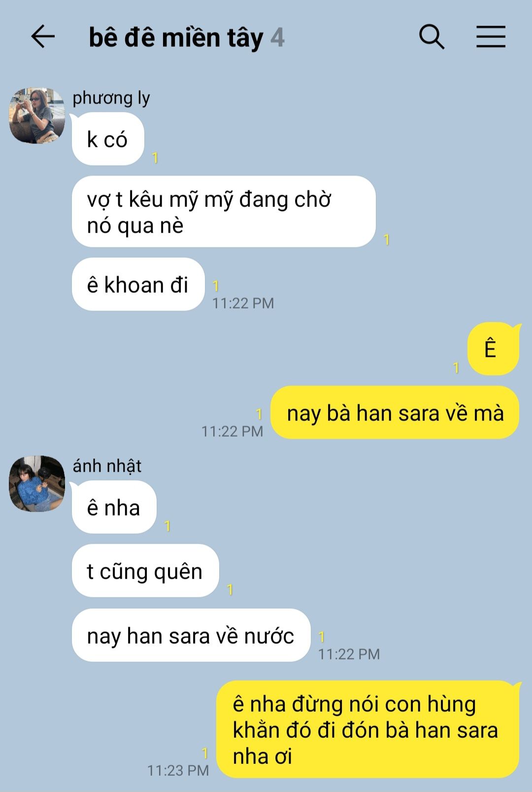Viewport: 532px width, 792px height.
Task: Select the yellow 'Ê' bubble
Action: pos(493,348)
